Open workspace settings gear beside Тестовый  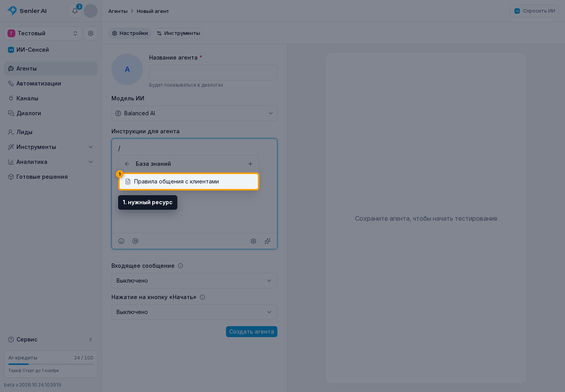(91, 33)
